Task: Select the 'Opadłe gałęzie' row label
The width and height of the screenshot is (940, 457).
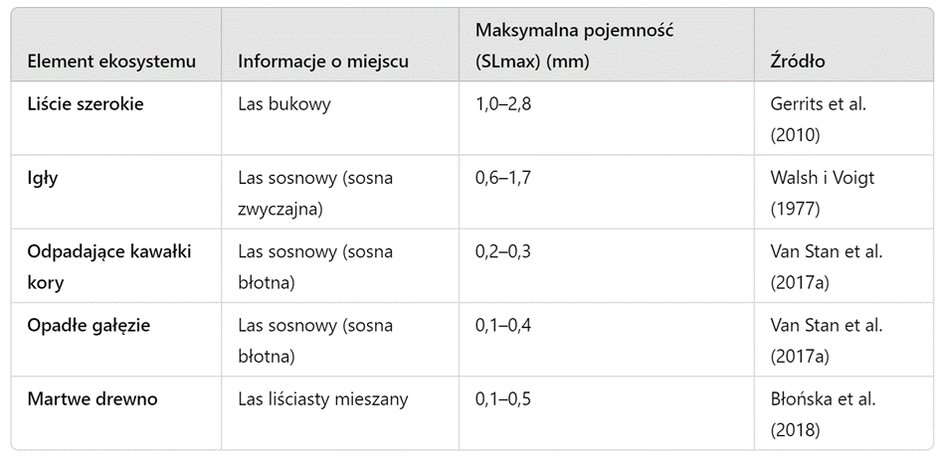Action: [89, 326]
